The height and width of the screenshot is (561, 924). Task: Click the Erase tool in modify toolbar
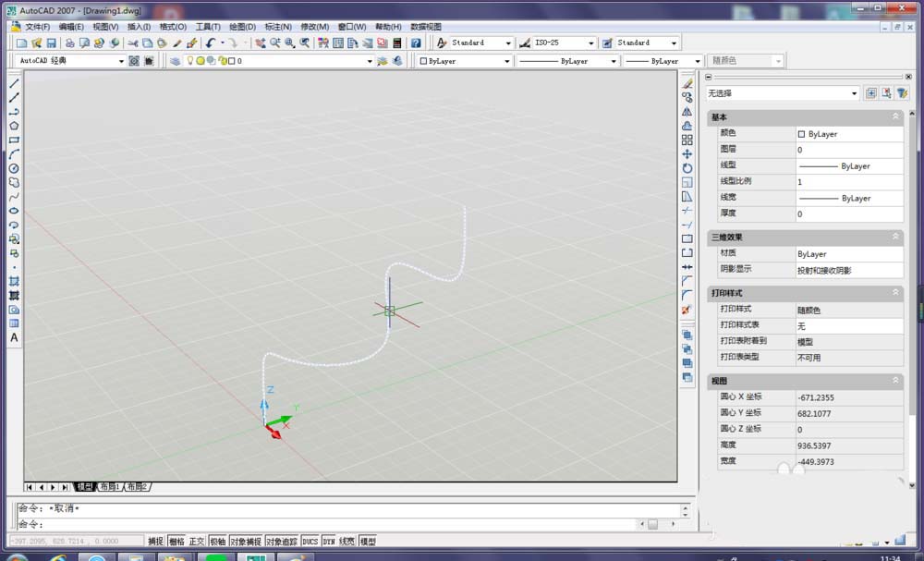pos(687,84)
